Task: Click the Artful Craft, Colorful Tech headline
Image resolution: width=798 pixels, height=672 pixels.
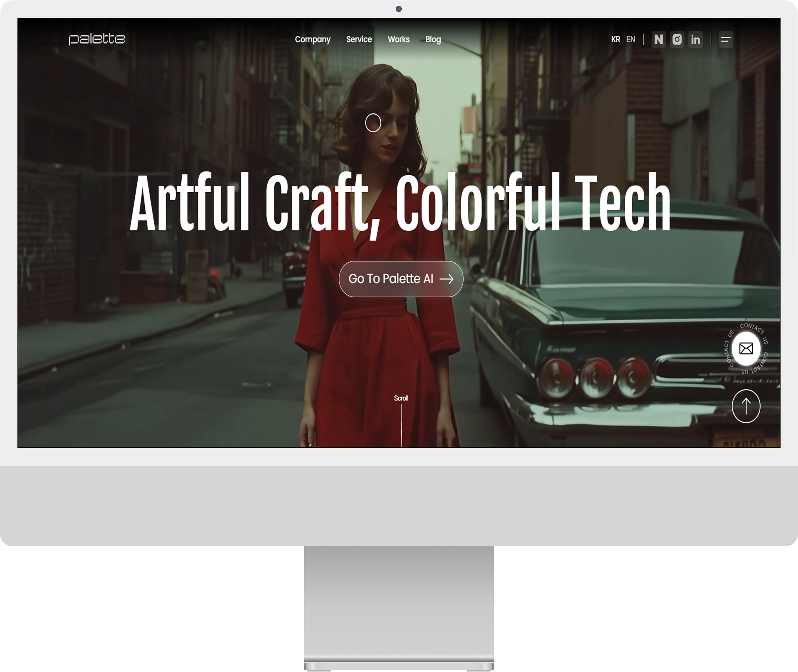Action: (400, 203)
